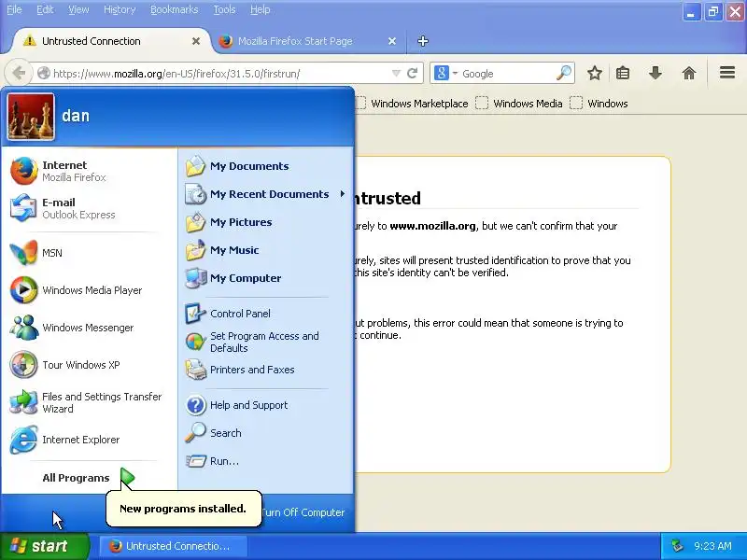Open the Tools menu
The width and height of the screenshot is (747, 560).
(224, 9)
